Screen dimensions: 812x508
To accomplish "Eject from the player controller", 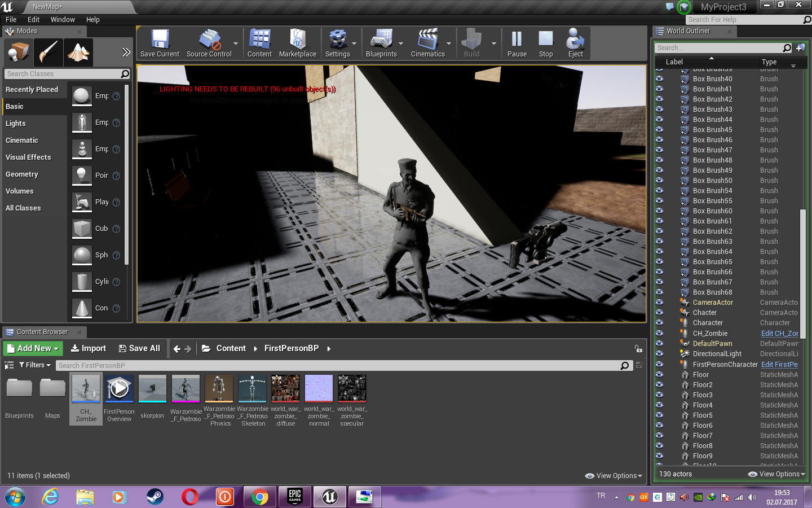I will coord(576,43).
